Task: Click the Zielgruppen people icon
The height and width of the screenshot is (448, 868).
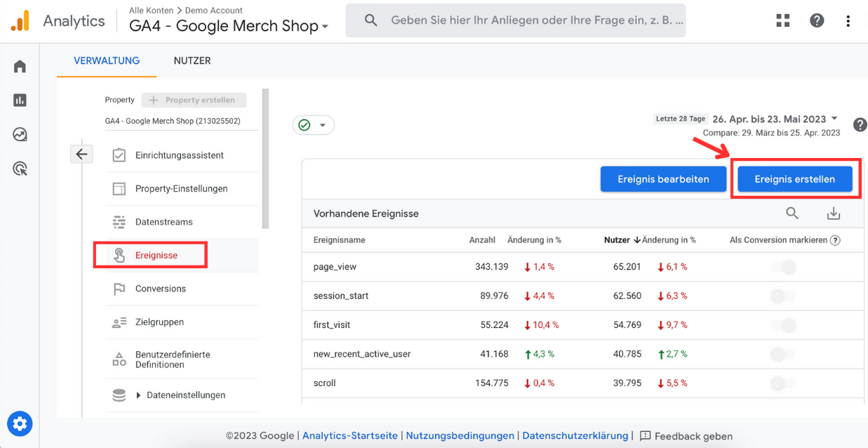Action: tap(119, 322)
